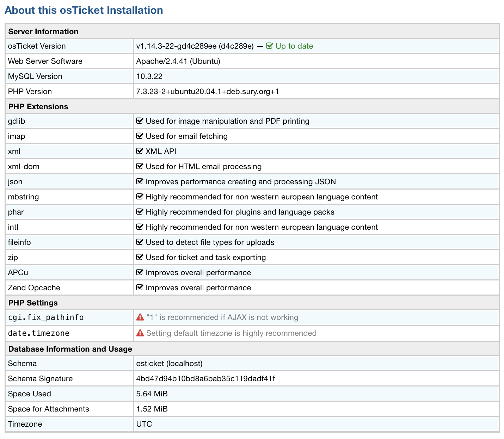Screen dimensions: 504x439
Task: Click the date.timezone setting name
Action: point(39,333)
